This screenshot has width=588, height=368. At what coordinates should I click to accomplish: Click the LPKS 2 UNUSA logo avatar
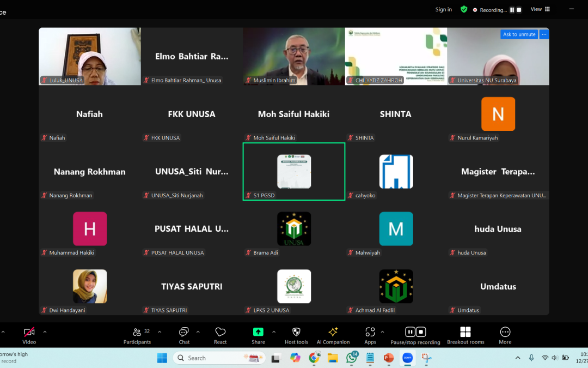294,286
